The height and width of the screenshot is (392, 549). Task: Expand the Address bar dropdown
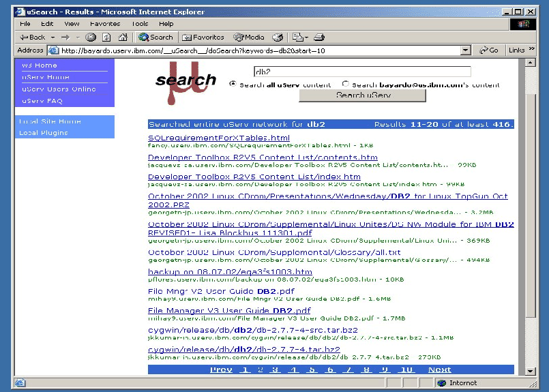[x=465, y=50]
